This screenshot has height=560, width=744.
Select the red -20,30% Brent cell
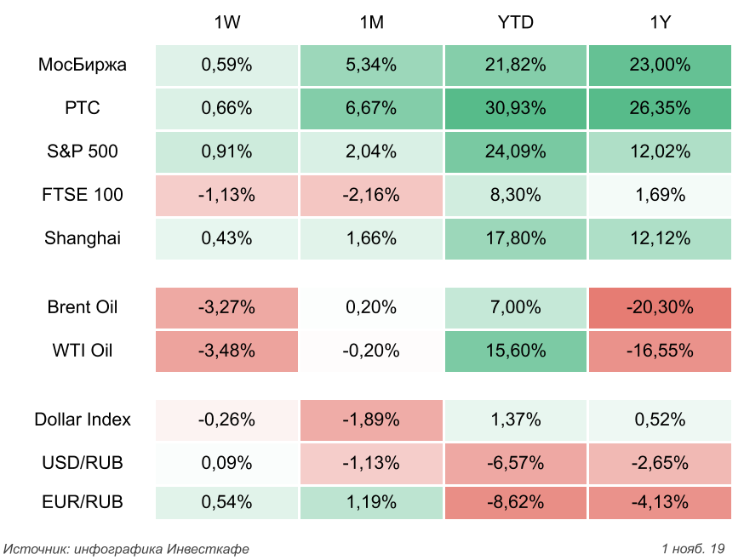click(660, 307)
